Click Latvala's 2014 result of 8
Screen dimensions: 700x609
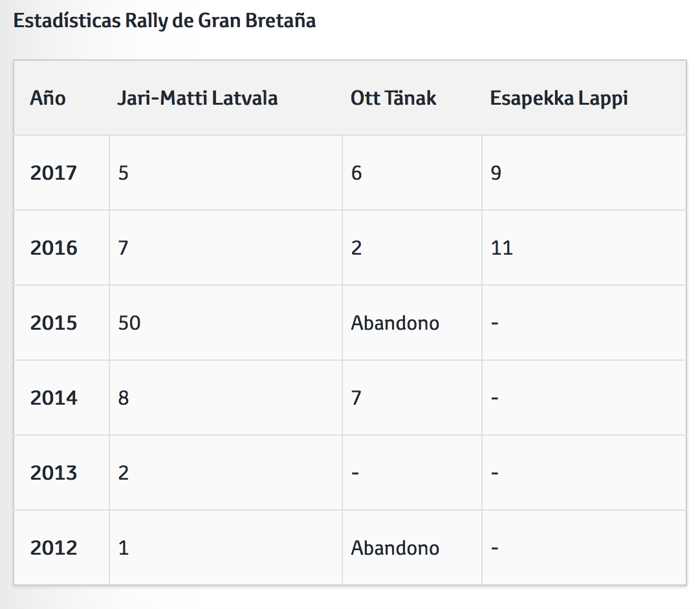pyautogui.click(x=124, y=398)
